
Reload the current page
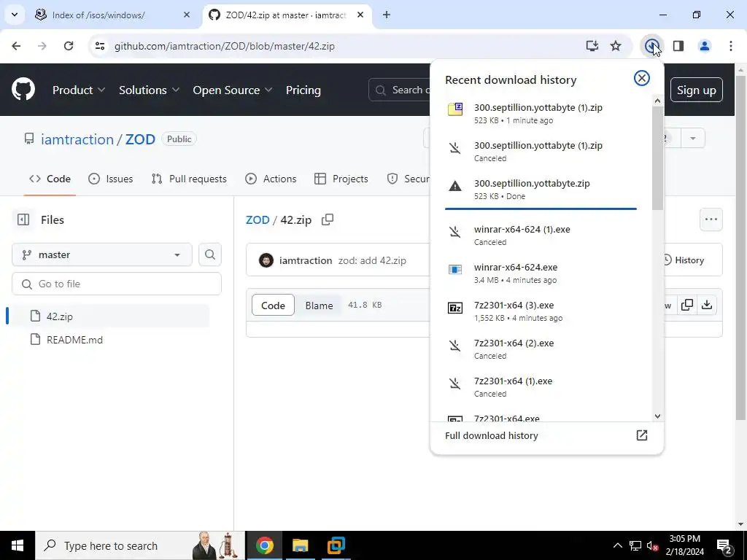69,46
